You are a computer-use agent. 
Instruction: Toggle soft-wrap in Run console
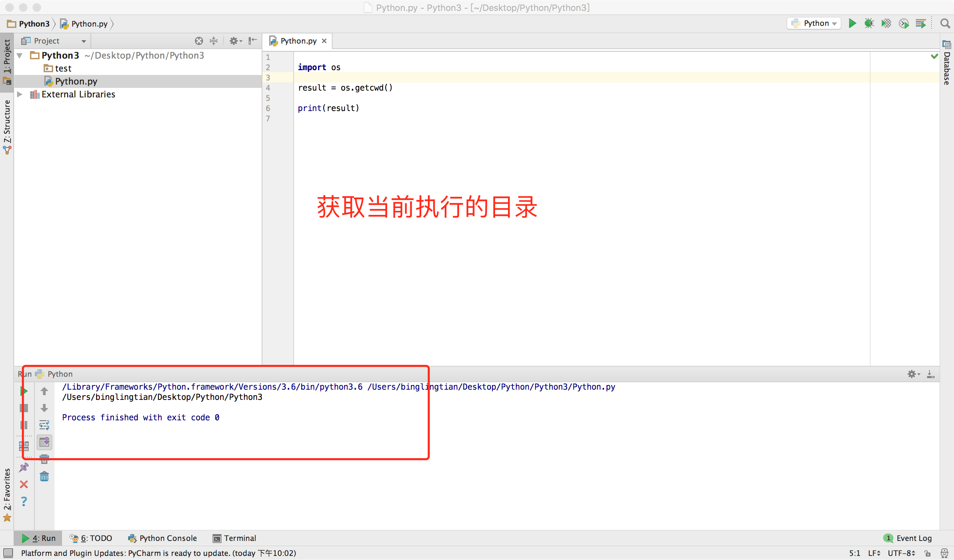(44, 425)
